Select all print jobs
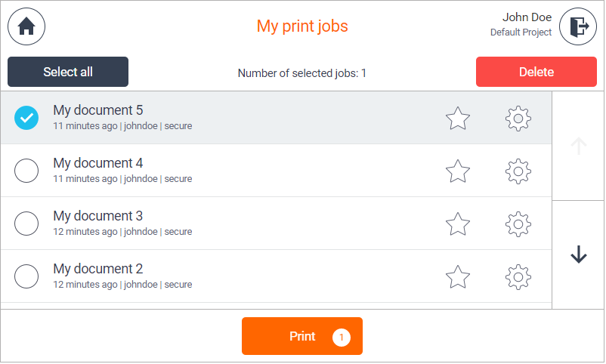The width and height of the screenshot is (606, 364). [68, 72]
